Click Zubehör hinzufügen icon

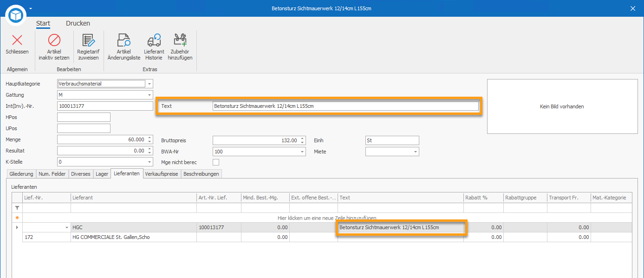tap(180, 40)
